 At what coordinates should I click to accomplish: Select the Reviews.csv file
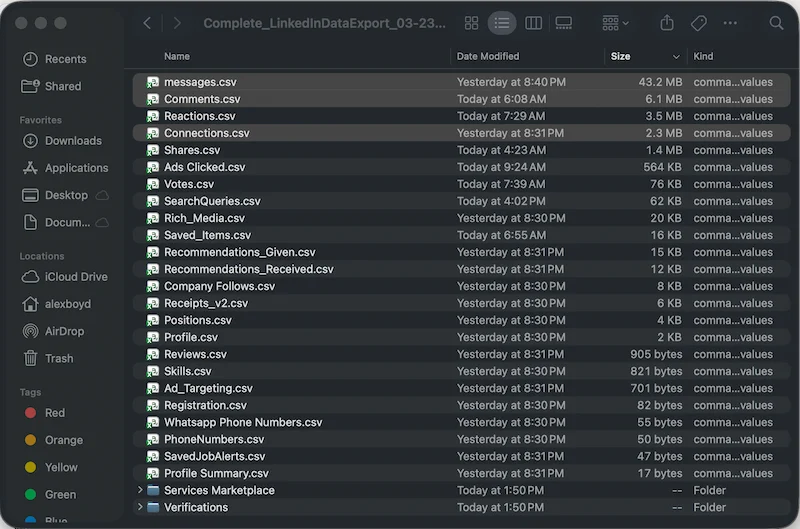462,354
